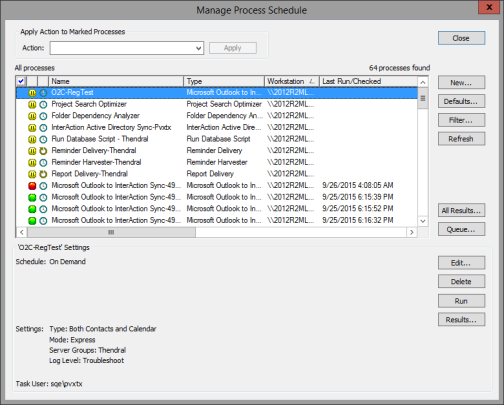Run the selected process

[461, 301]
